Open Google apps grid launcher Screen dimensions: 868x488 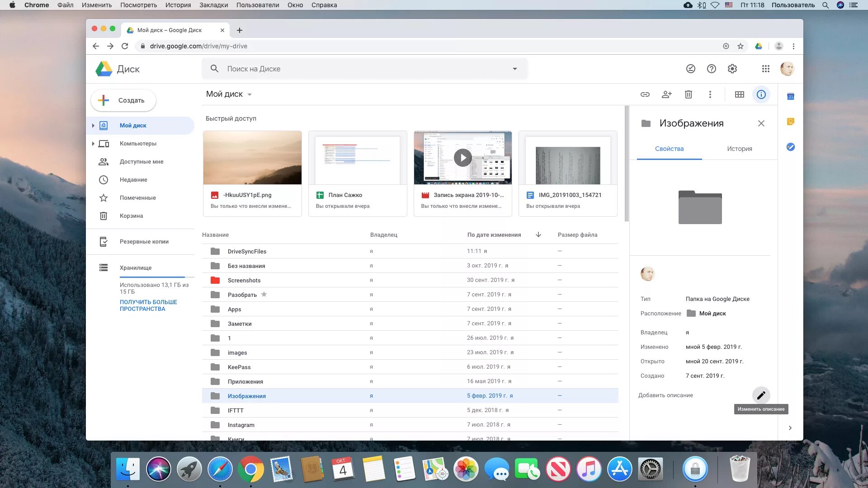[x=765, y=69]
